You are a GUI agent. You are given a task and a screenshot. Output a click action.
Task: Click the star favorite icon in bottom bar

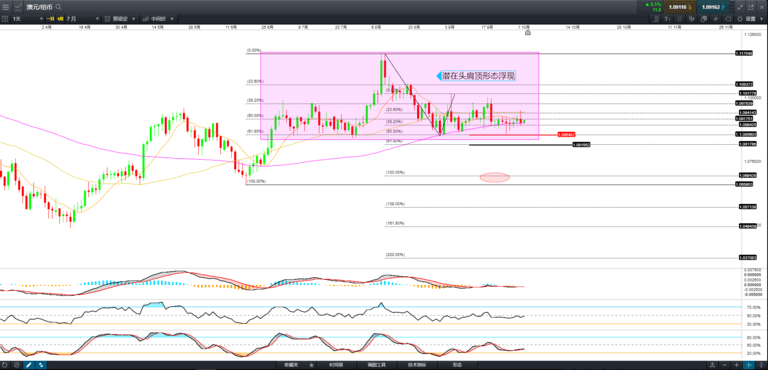click(x=311, y=365)
